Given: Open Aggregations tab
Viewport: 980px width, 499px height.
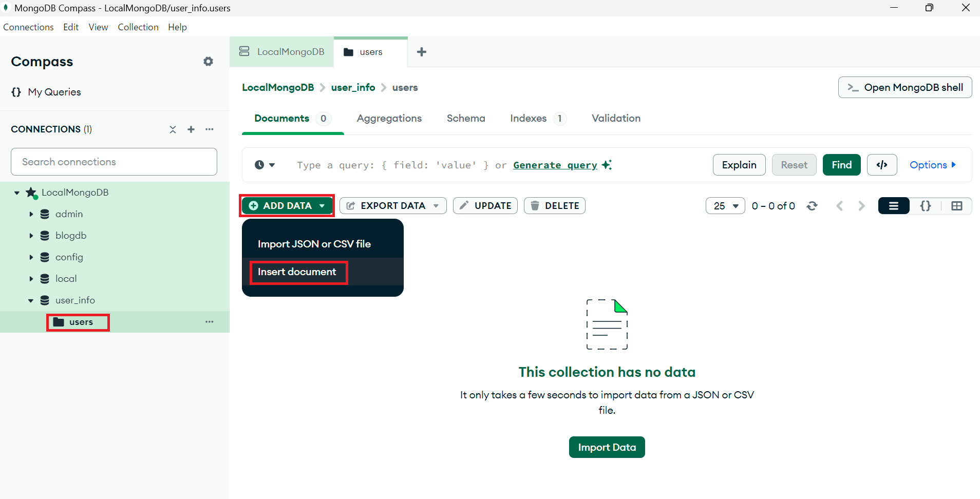Looking at the screenshot, I should click(x=389, y=119).
